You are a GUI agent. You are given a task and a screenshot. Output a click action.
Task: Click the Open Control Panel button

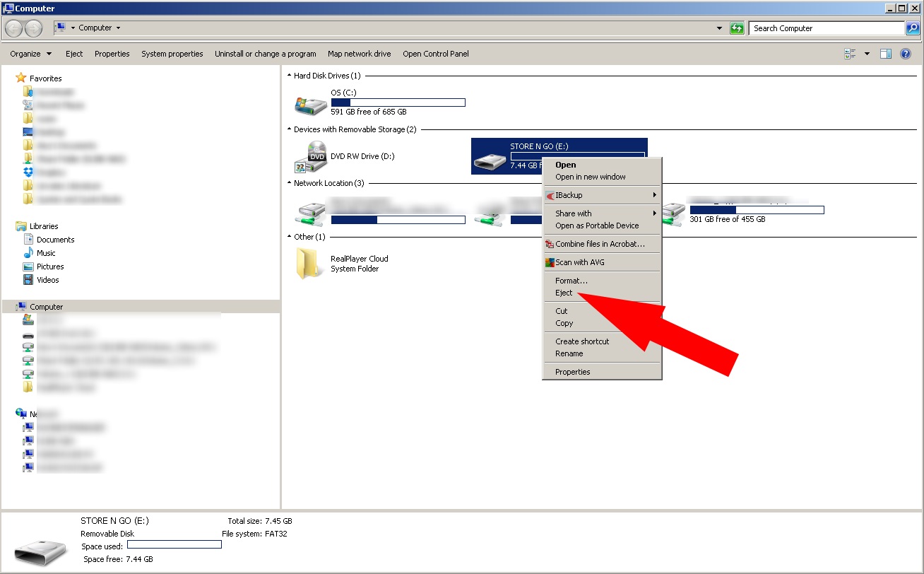435,53
